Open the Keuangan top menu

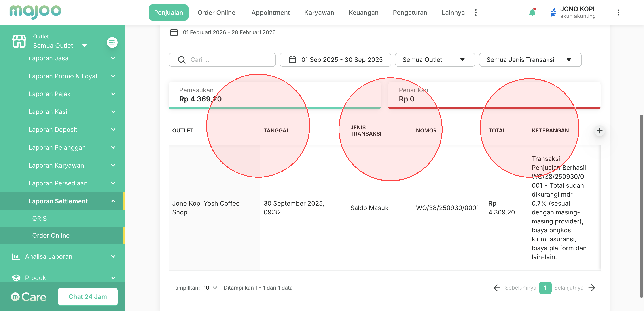pyautogui.click(x=363, y=13)
